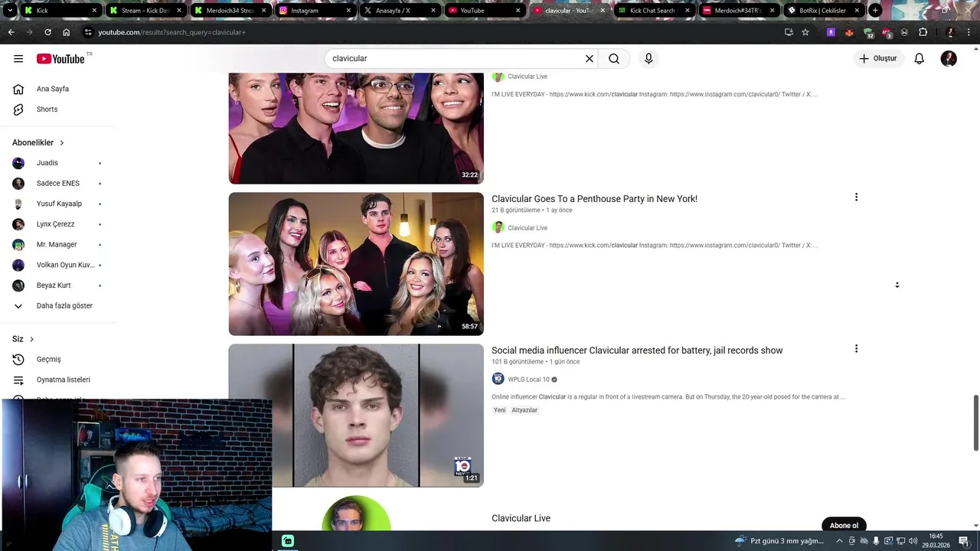Open more options for the Penthouse Party video
The width and height of the screenshot is (980, 551).
click(x=856, y=197)
